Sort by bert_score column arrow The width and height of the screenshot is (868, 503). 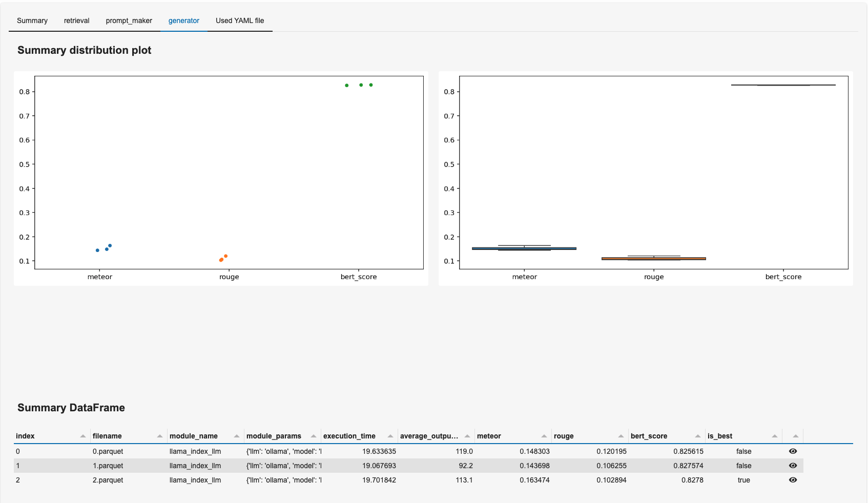coord(698,436)
